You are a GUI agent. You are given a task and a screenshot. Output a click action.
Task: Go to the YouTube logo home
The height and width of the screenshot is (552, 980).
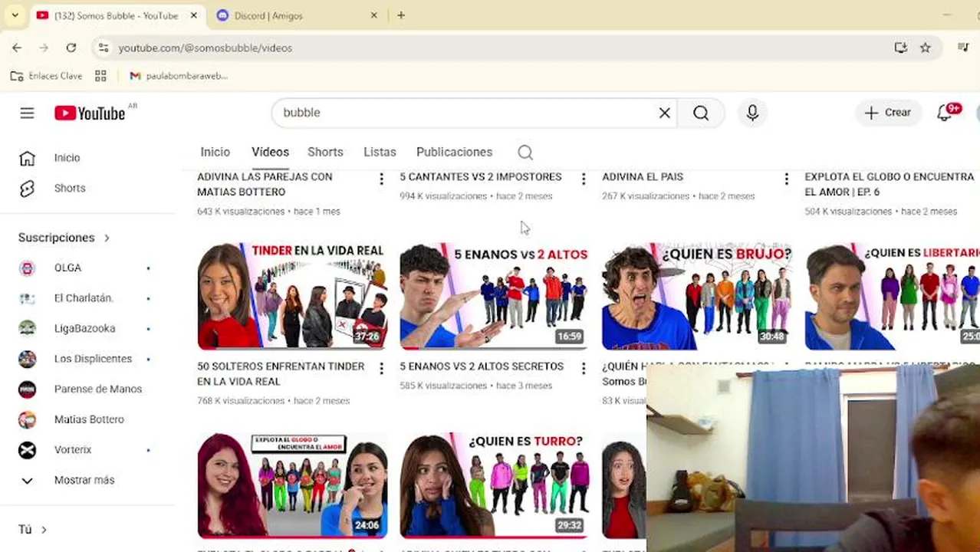pyautogui.click(x=90, y=113)
